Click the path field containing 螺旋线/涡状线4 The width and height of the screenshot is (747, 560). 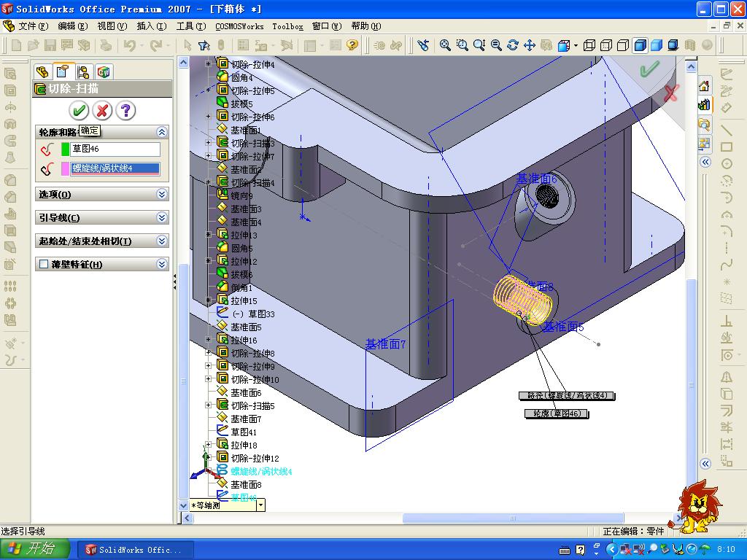[x=115, y=168]
